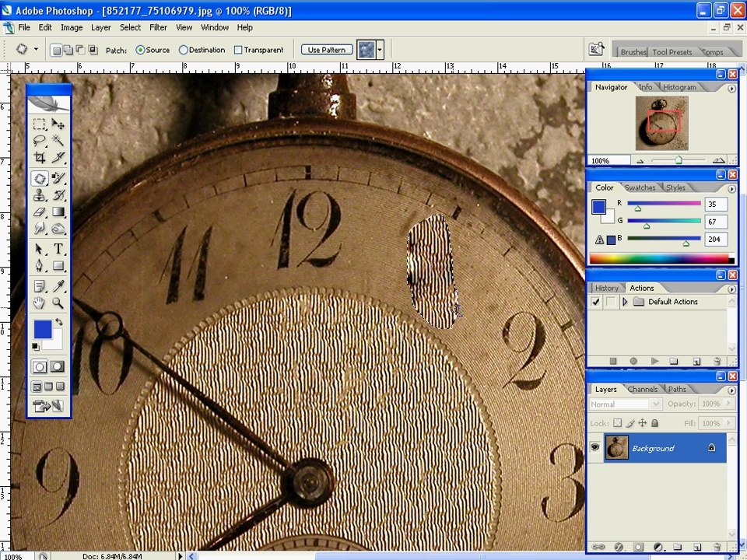747x560 pixels.
Task: Select the Path Selection tool
Action: click(x=40, y=249)
